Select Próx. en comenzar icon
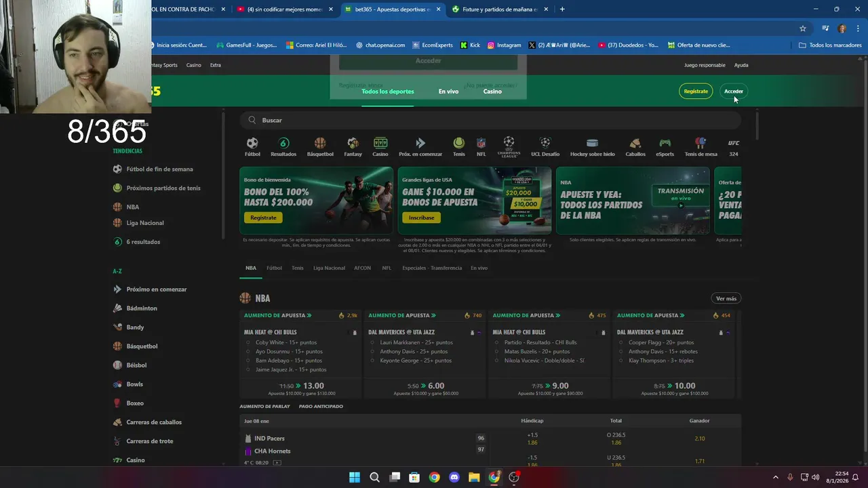The width and height of the screenshot is (868, 488). 420,147
